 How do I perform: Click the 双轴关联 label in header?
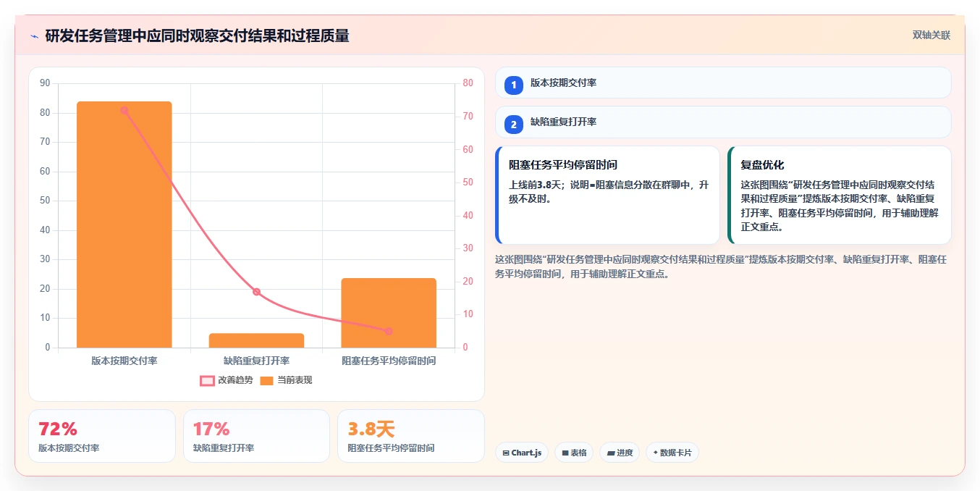(931, 35)
